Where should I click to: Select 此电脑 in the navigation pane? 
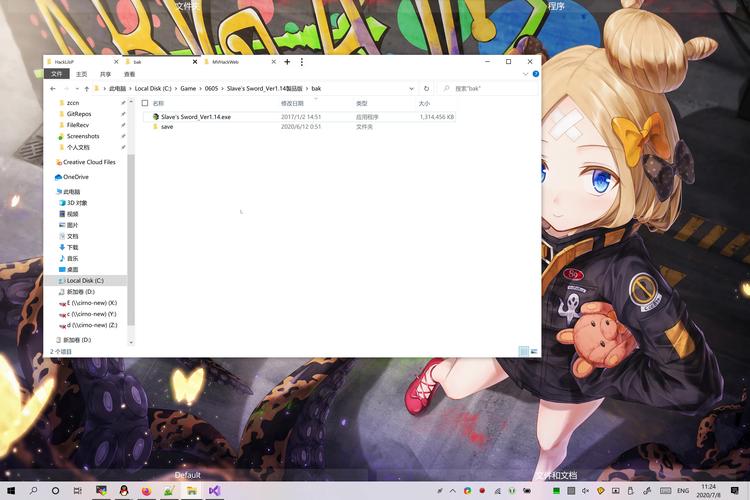(68, 192)
